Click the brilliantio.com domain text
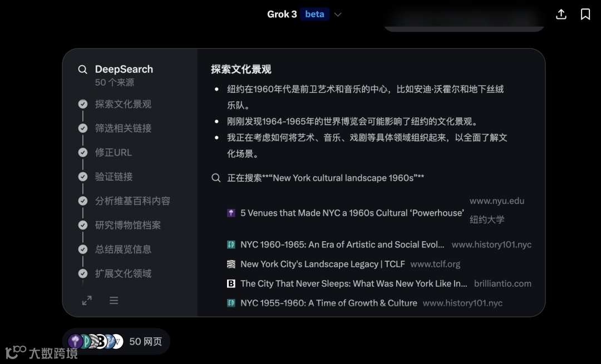Screen dimensions: 601x364 503,283
